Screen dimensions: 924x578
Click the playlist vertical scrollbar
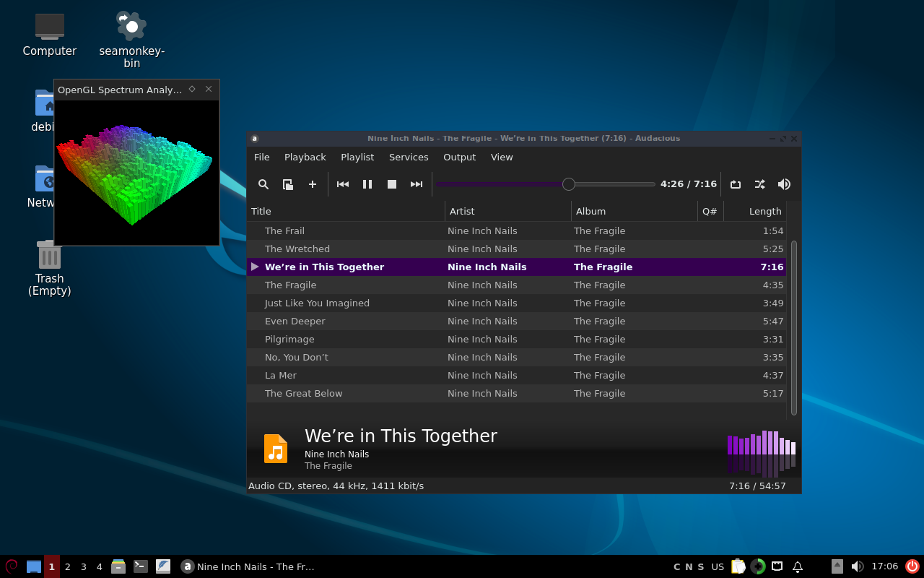pyautogui.click(x=794, y=327)
